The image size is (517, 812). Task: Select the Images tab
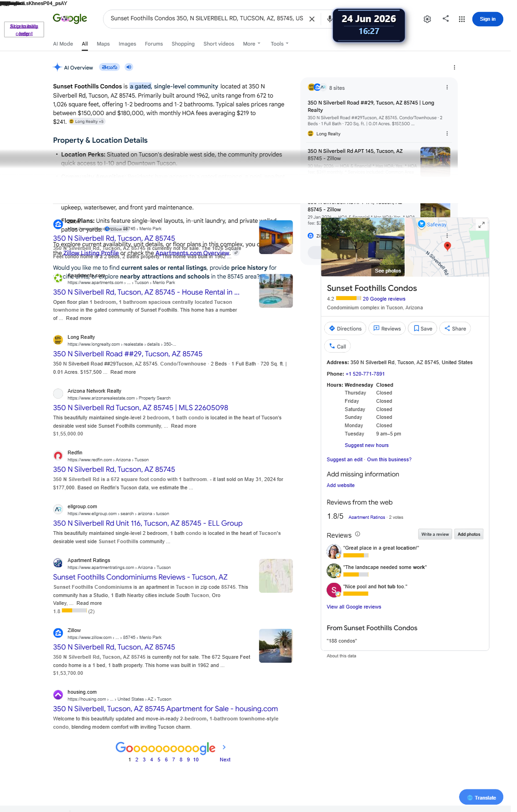tap(127, 44)
